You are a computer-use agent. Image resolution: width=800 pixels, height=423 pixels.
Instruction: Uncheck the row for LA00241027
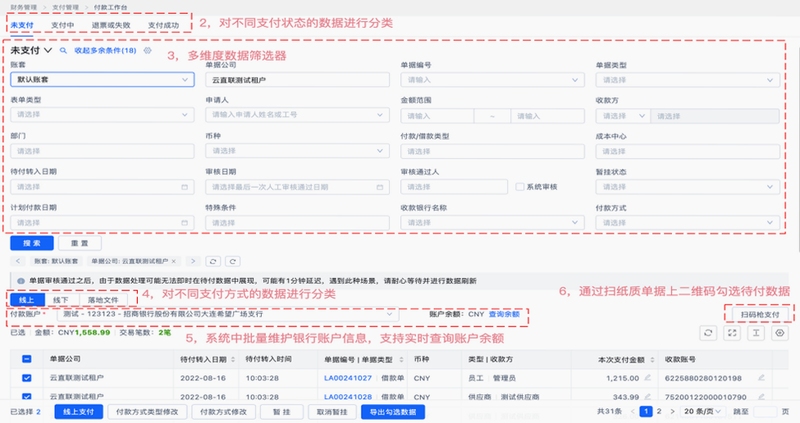click(27, 378)
